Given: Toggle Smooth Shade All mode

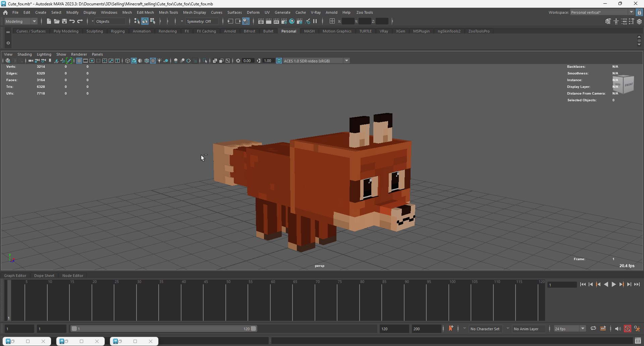Looking at the screenshot, I should tap(134, 61).
